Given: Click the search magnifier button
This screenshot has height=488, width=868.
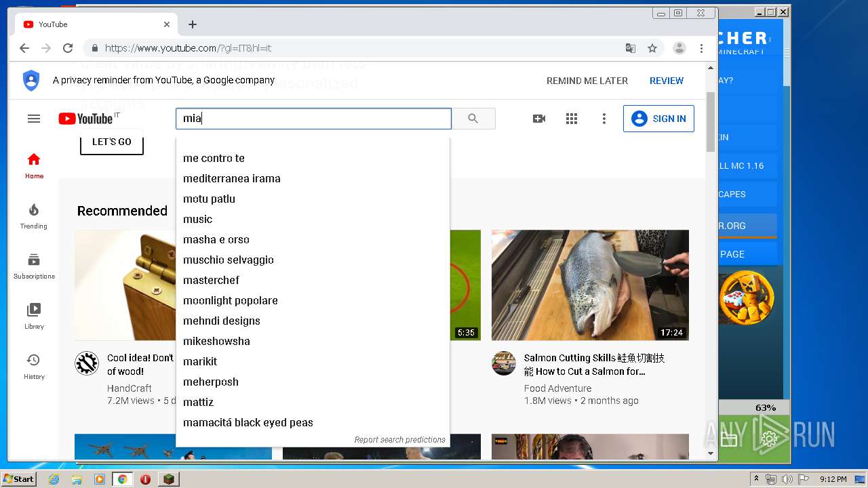Looking at the screenshot, I should pyautogui.click(x=473, y=119).
